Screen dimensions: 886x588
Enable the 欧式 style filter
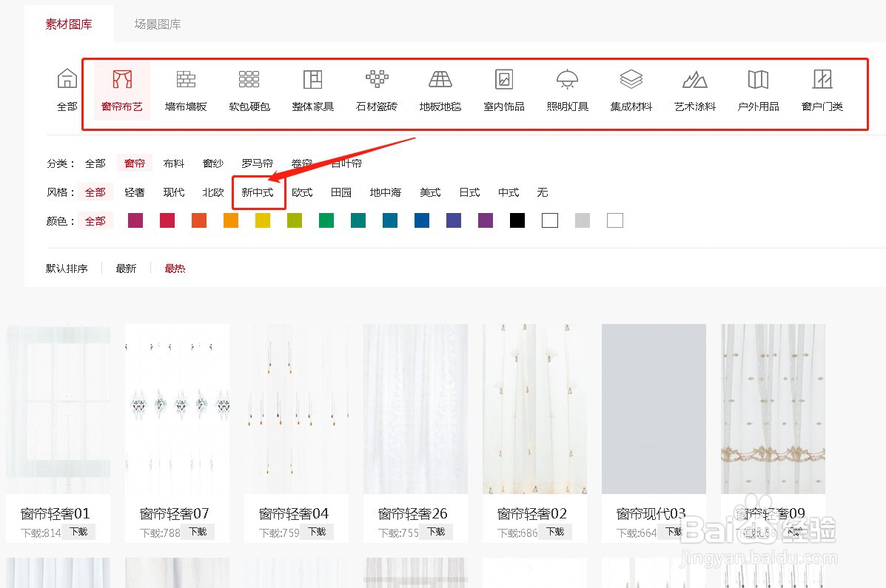[x=302, y=192]
